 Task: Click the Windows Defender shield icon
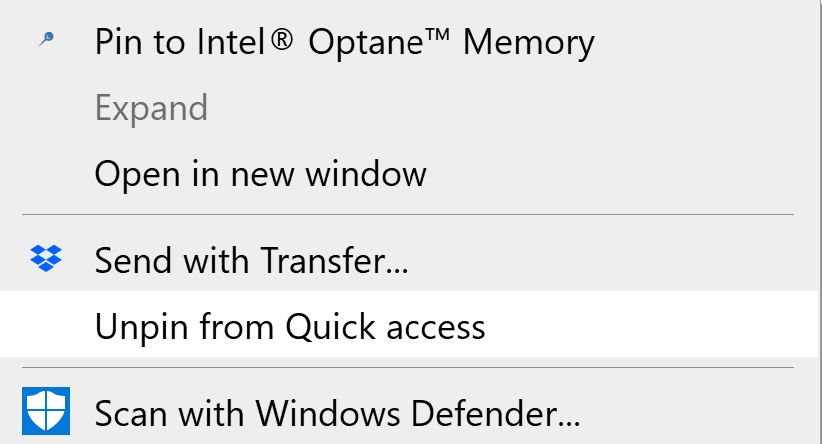point(46,411)
